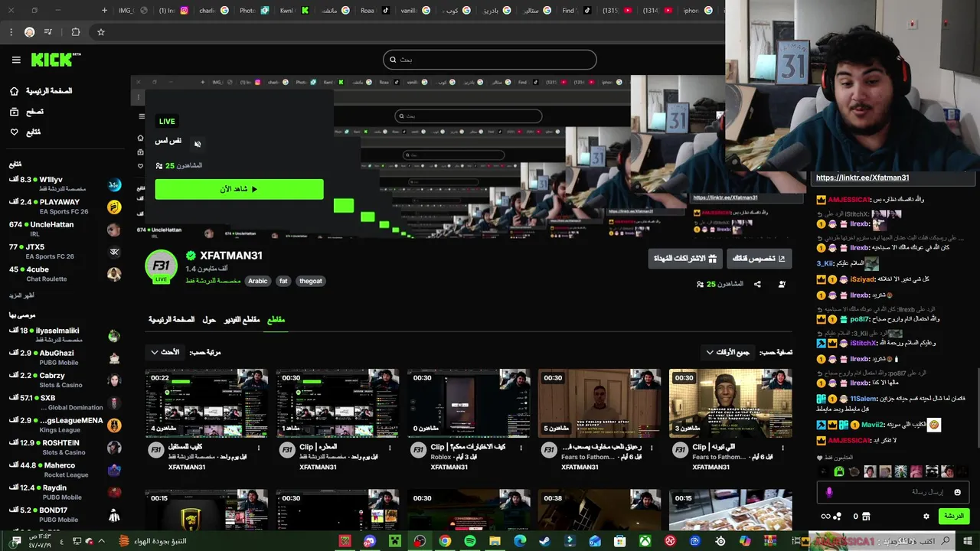Image resolution: width=980 pixels, height=551 pixels.
Task: Click the green شاهد الآن watch button
Action: [239, 189]
